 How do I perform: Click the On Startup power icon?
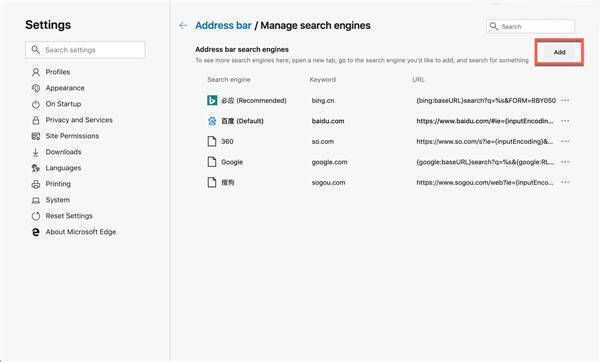(x=36, y=104)
